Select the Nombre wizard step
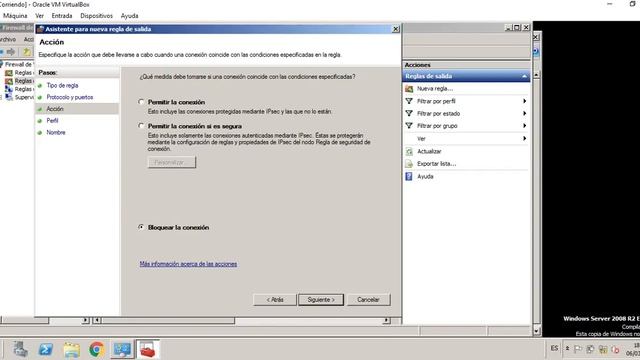Screen dimensions: 640x360 pyautogui.click(x=56, y=132)
